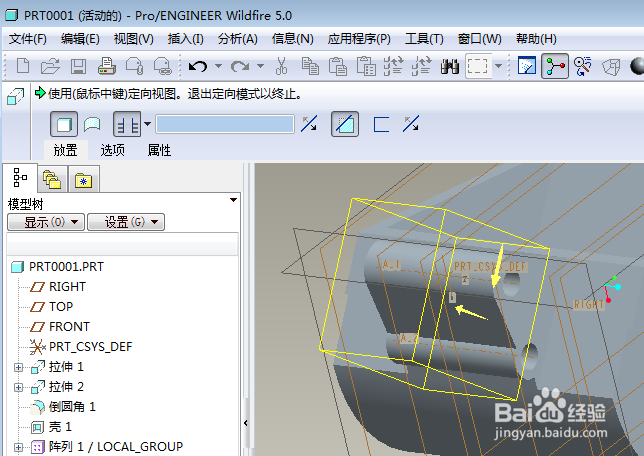Image resolution: width=644 pixels, height=456 pixels.
Task: Open the 工具(T) menu
Action: tap(424, 39)
